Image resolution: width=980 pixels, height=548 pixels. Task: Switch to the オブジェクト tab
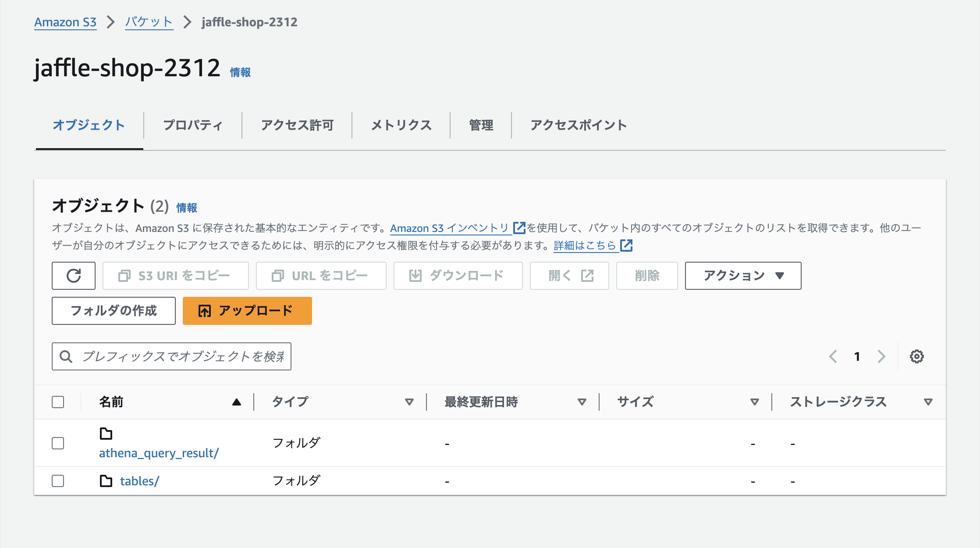[x=89, y=125]
